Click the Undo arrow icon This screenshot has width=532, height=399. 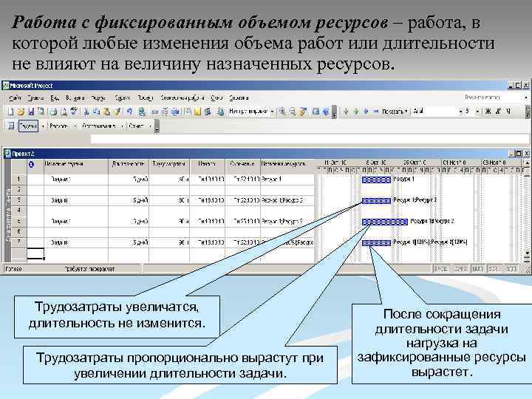tap(129, 112)
